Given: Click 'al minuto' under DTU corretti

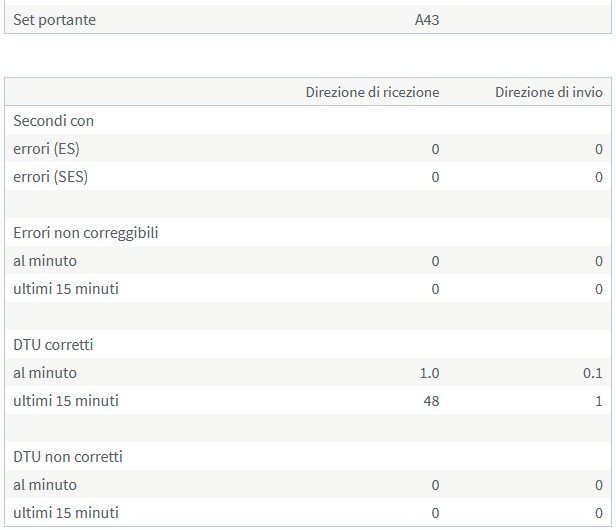Looking at the screenshot, I should [45, 372].
